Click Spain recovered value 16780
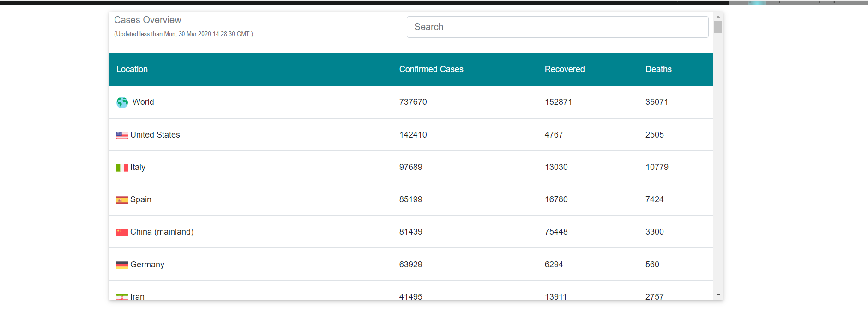Screen dimensions: 868x319 tap(556, 199)
